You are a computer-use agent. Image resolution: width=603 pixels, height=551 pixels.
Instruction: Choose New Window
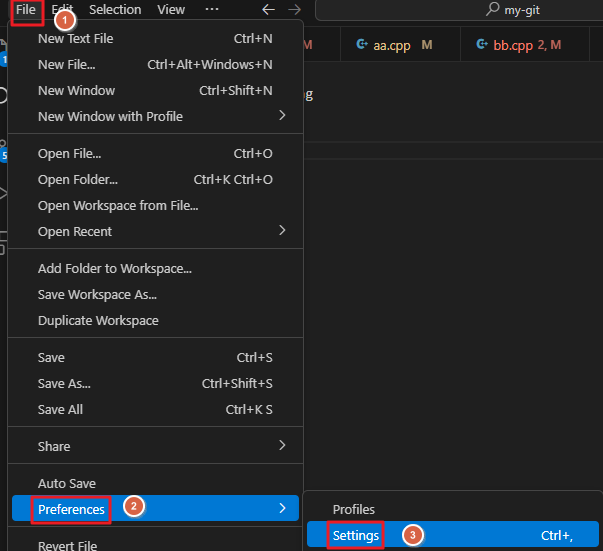pyautogui.click(x=155, y=91)
